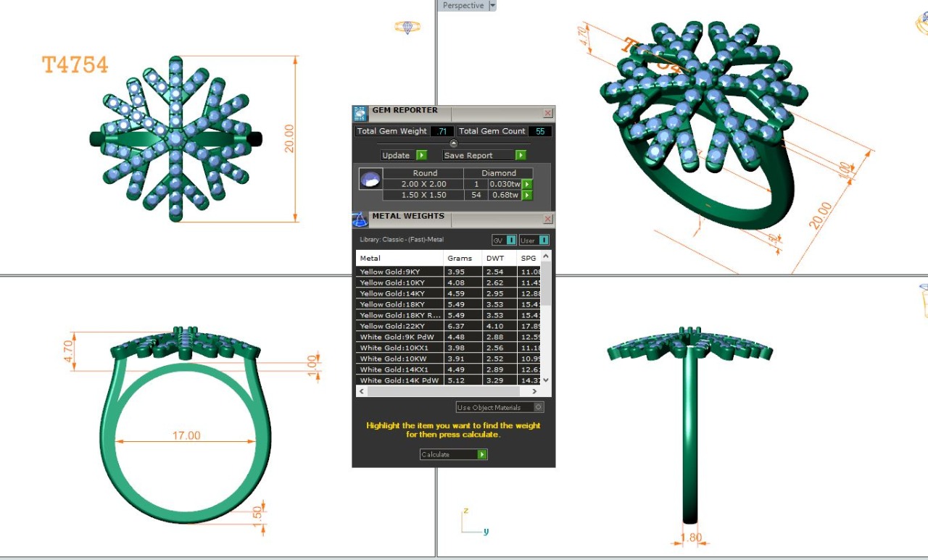
Task: Open the Perspective viewport dropdown arrow
Action: tap(492, 6)
